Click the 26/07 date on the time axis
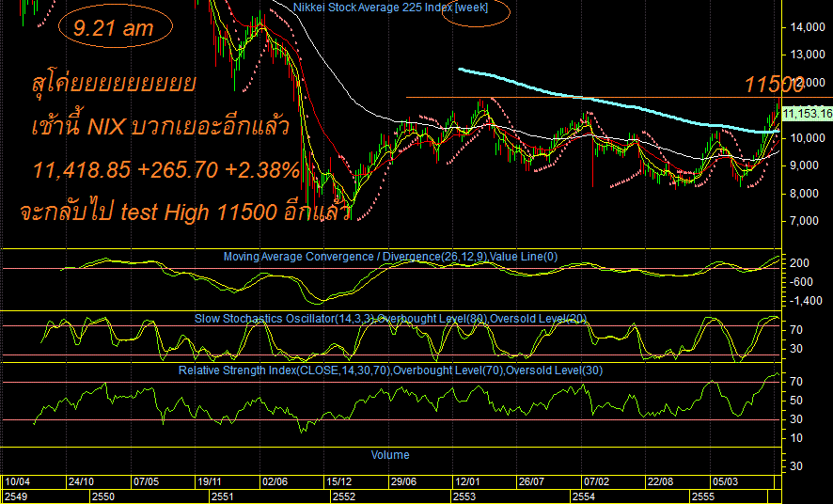 pyautogui.click(x=531, y=481)
